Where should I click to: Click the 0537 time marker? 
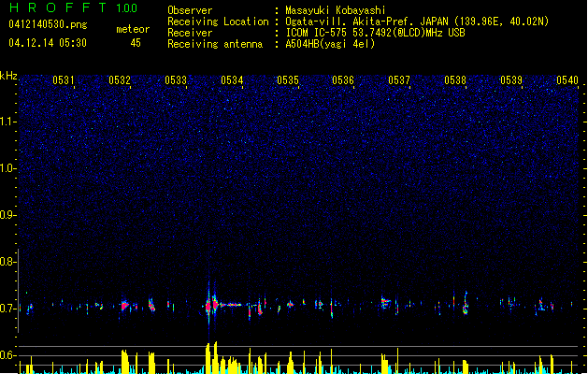[x=399, y=79]
